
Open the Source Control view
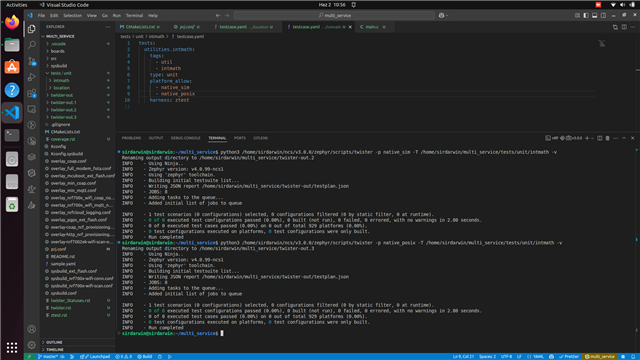tap(31, 61)
